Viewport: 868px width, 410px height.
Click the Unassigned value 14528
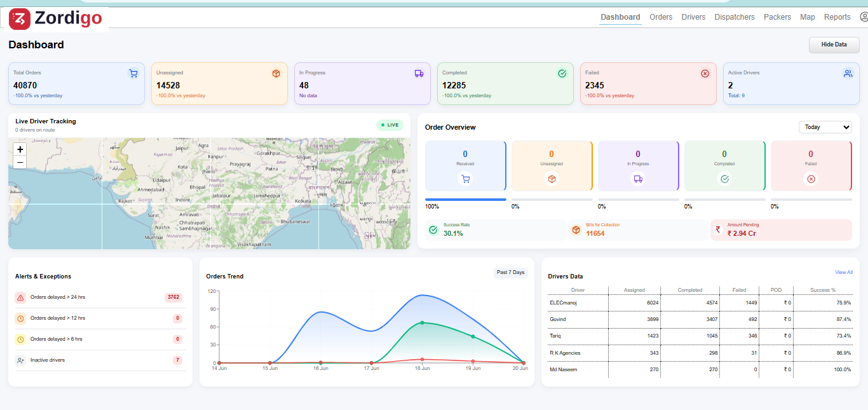click(168, 85)
